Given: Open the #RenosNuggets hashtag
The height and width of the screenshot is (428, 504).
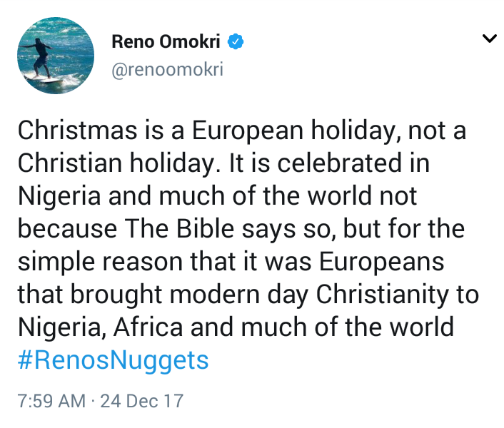Looking at the screenshot, I should pos(113,360).
